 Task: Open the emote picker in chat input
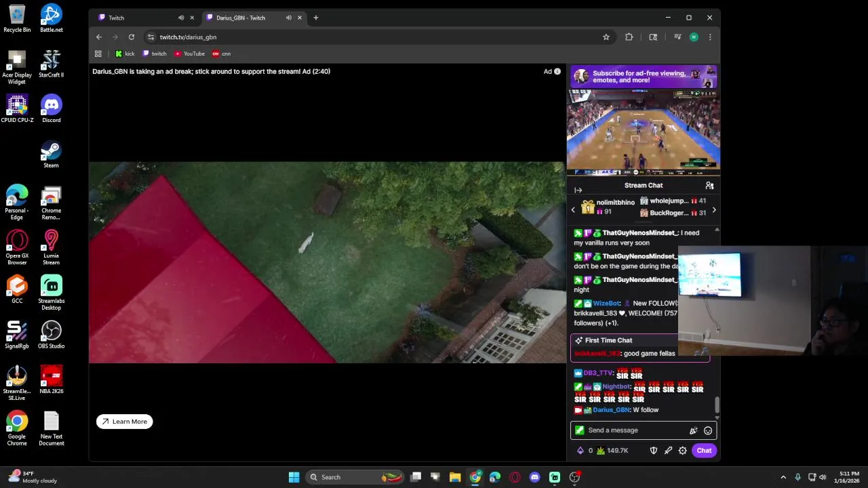coord(708,430)
